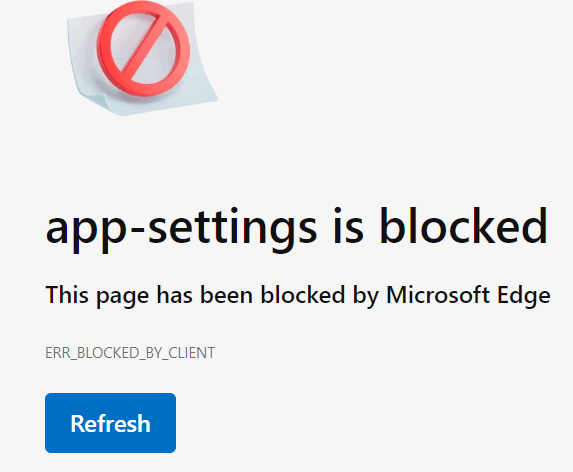
Task: Click the words 'This page' in the subtitle
Action: pos(97,295)
